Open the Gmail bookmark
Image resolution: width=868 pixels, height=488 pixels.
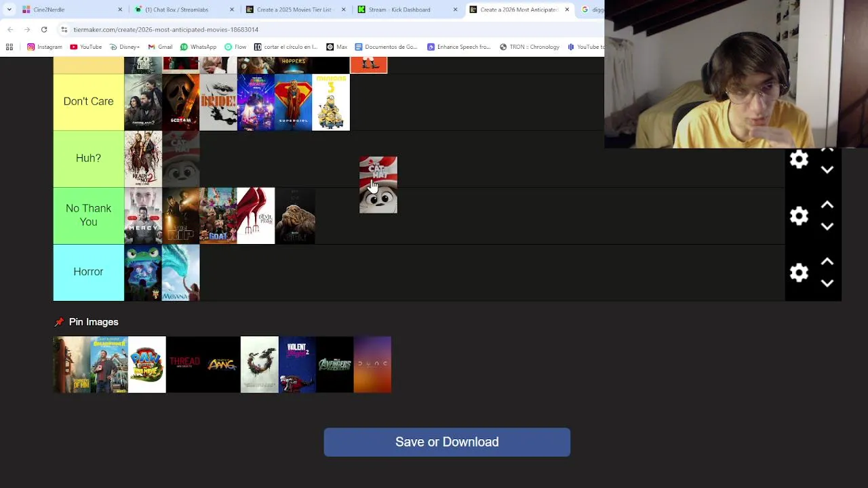coord(160,47)
